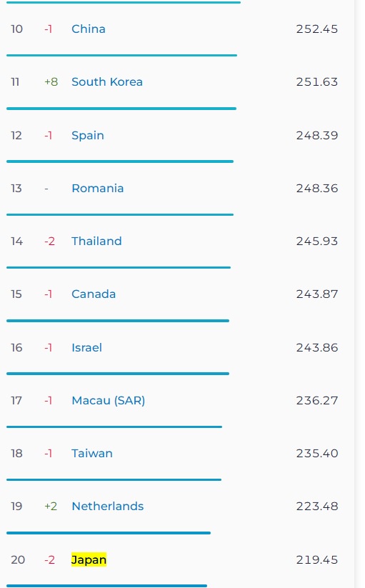Open the Taiwan country link
Image resolution: width=365 pixels, height=588 pixels.
(x=92, y=454)
